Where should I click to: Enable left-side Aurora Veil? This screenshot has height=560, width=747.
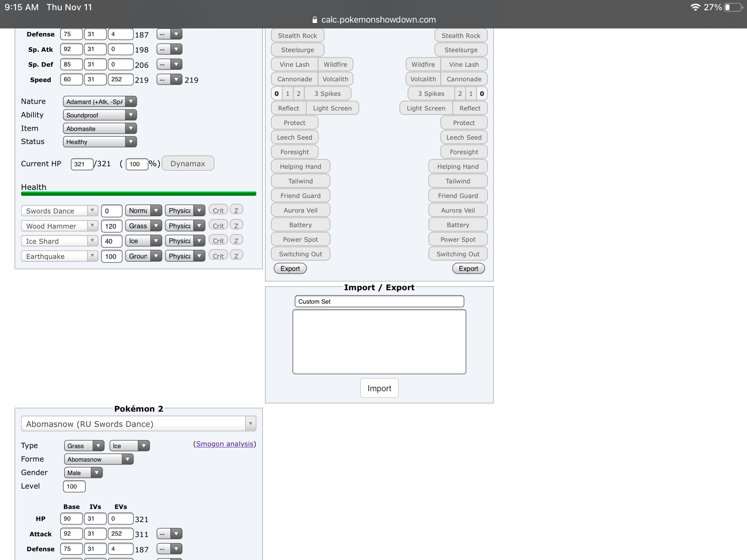(301, 210)
